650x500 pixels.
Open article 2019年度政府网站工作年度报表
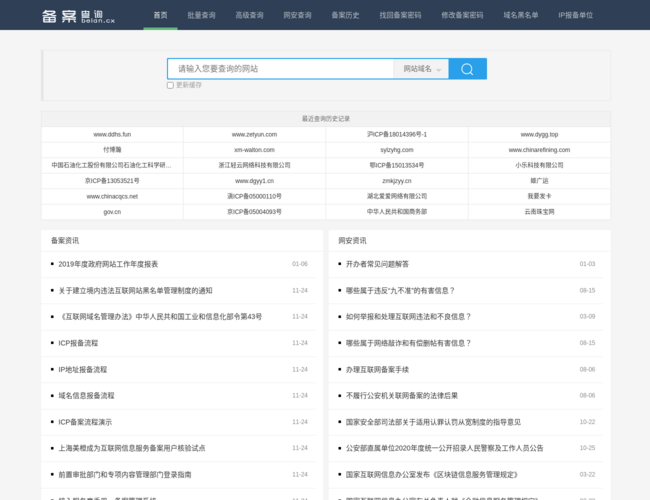point(108,264)
